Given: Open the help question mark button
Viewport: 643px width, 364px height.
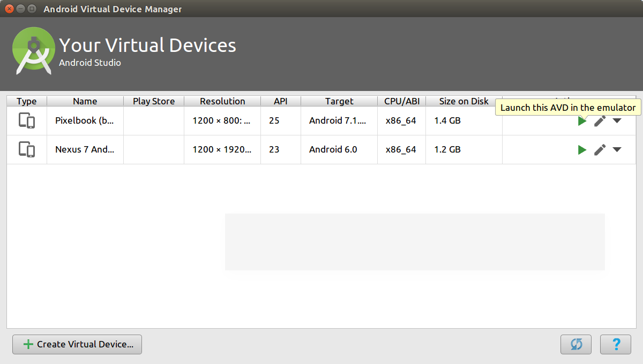Looking at the screenshot, I should [616, 344].
